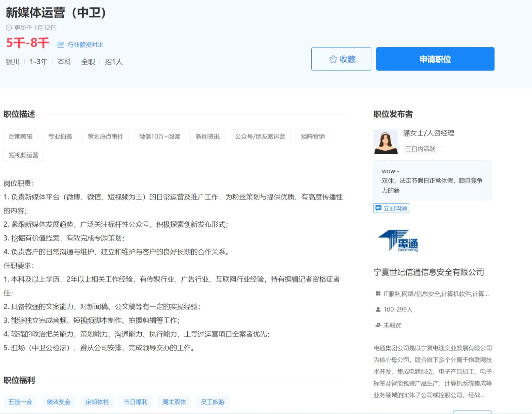Click the 雷通 company logo
Image resolution: width=532 pixels, height=414 pixels.
point(398,241)
